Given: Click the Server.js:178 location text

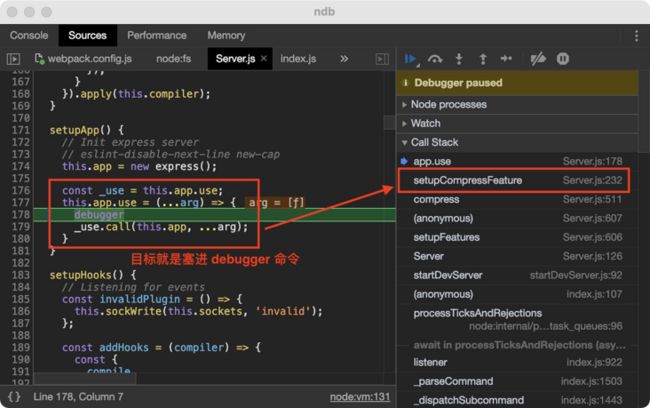Looking at the screenshot, I should pyautogui.click(x=592, y=161).
